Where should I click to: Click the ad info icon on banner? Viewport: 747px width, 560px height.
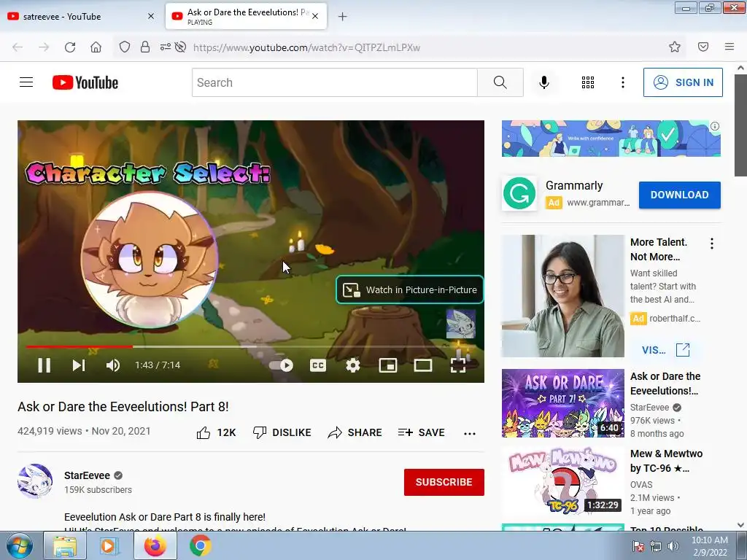715,126
